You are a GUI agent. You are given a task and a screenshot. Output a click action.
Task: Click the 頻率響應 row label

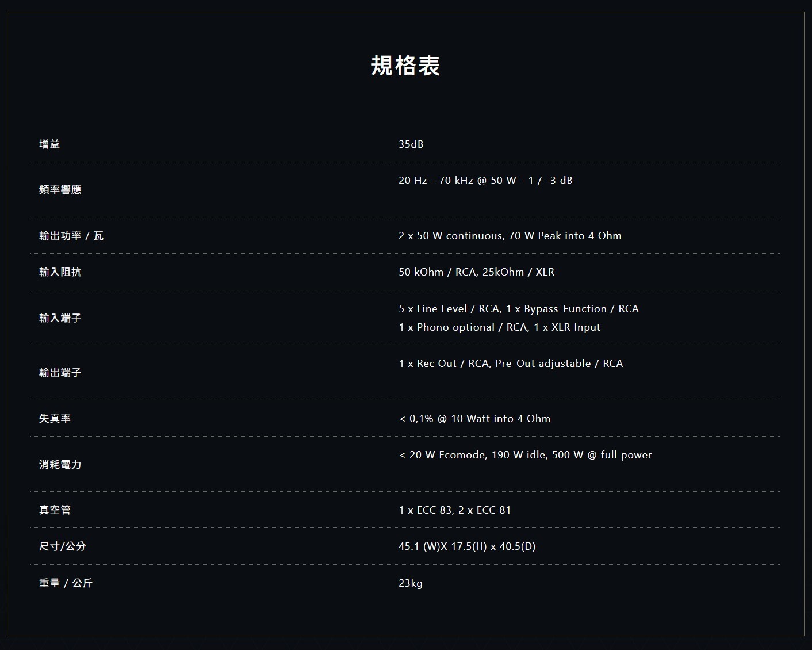60,190
